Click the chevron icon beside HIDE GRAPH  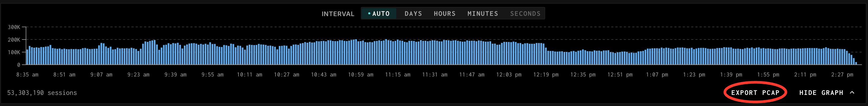852,93
